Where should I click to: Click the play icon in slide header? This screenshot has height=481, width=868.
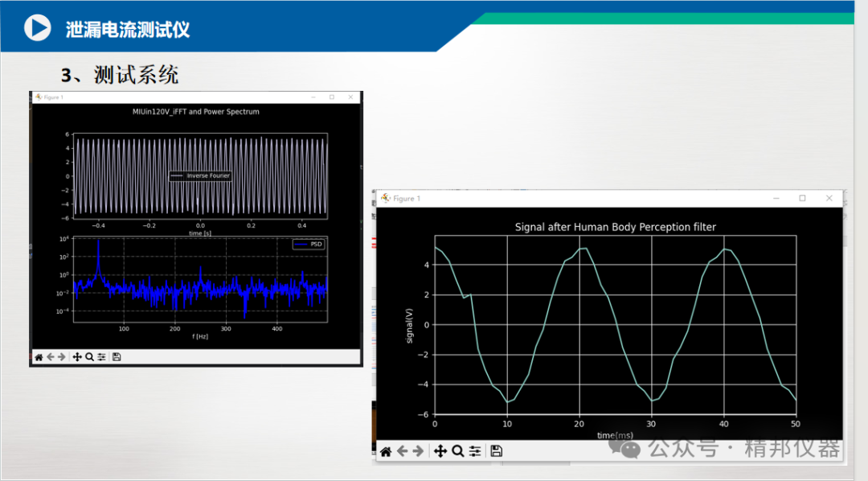pyautogui.click(x=37, y=27)
